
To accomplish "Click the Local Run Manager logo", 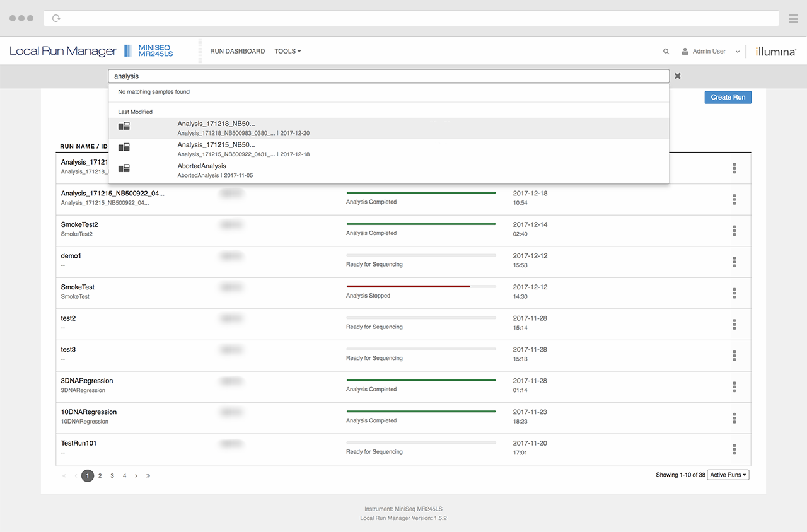I will pos(63,51).
